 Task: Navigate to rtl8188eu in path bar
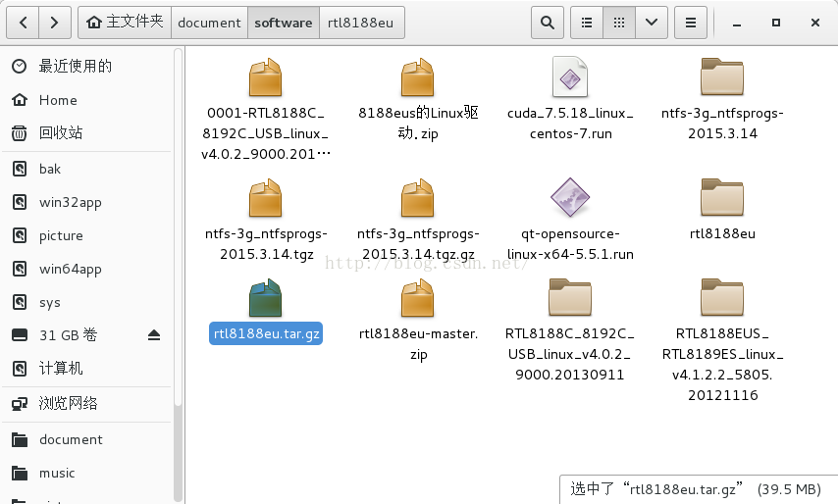[x=362, y=22]
